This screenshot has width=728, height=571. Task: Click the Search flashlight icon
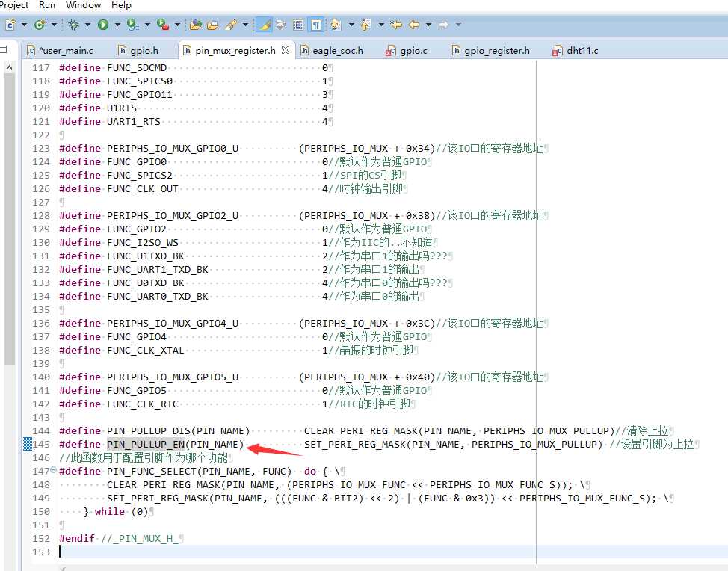231,25
